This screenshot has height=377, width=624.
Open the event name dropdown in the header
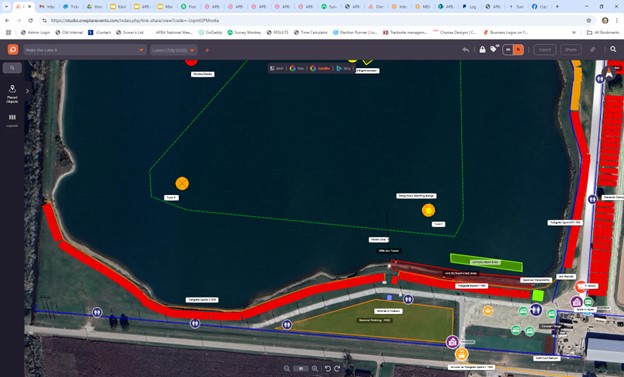click(x=84, y=50)
